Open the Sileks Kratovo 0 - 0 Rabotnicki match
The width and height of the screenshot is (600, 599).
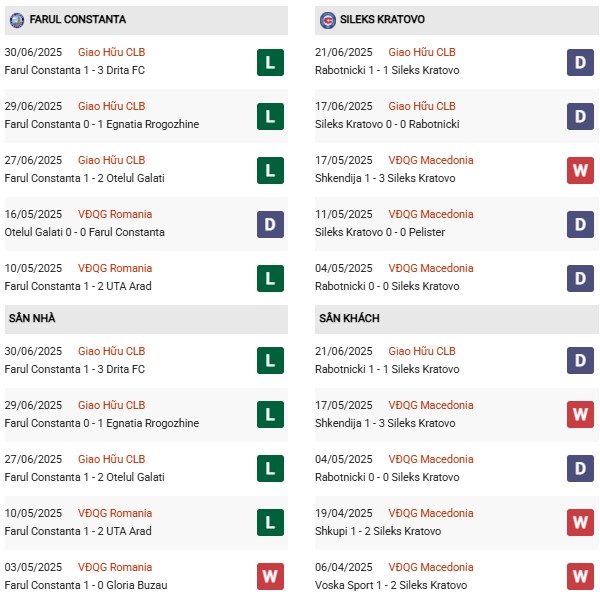point(387,124)
